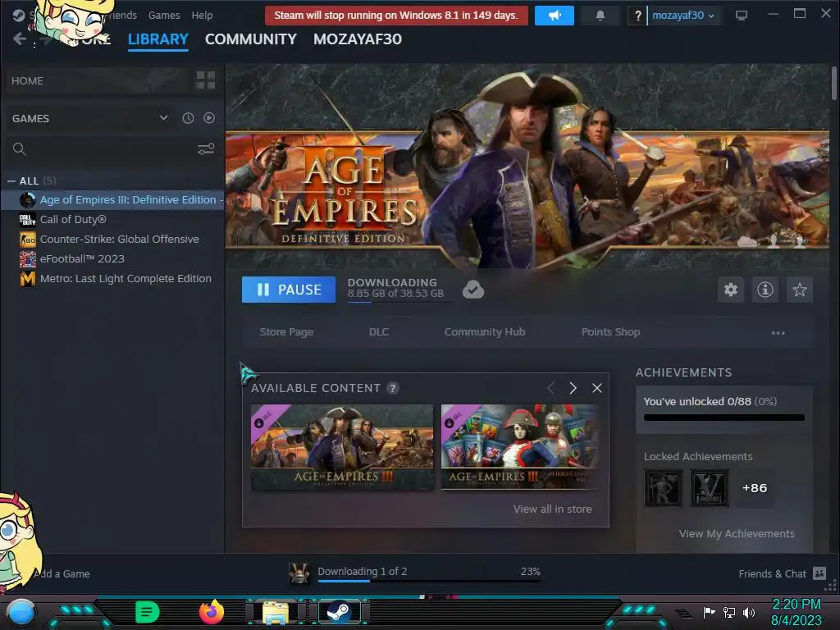Open Friends & Chat icon
This screenshot has height=630, width=840.
(x=819, y=573)
